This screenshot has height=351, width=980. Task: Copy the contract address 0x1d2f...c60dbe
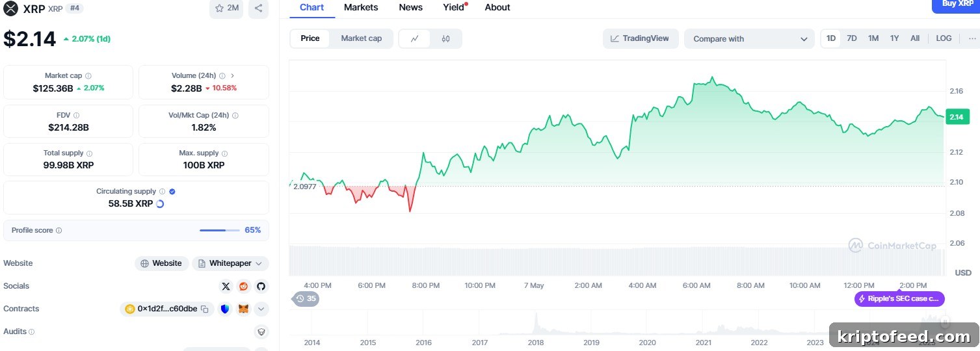click(204, 309)
